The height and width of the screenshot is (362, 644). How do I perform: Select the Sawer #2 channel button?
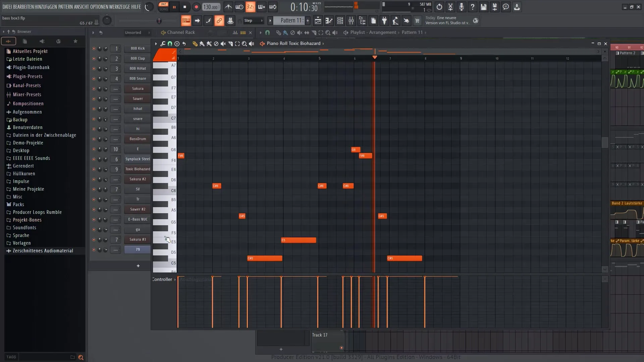tap(138, 209)
